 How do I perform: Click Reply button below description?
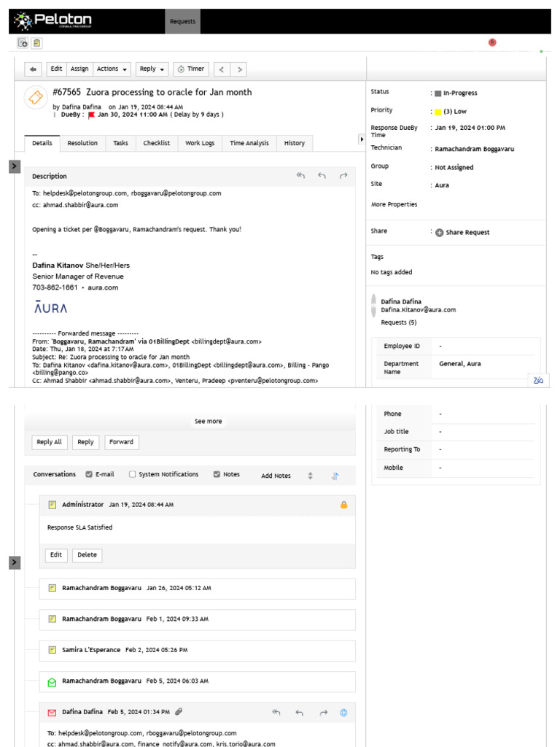pos(86,442)
